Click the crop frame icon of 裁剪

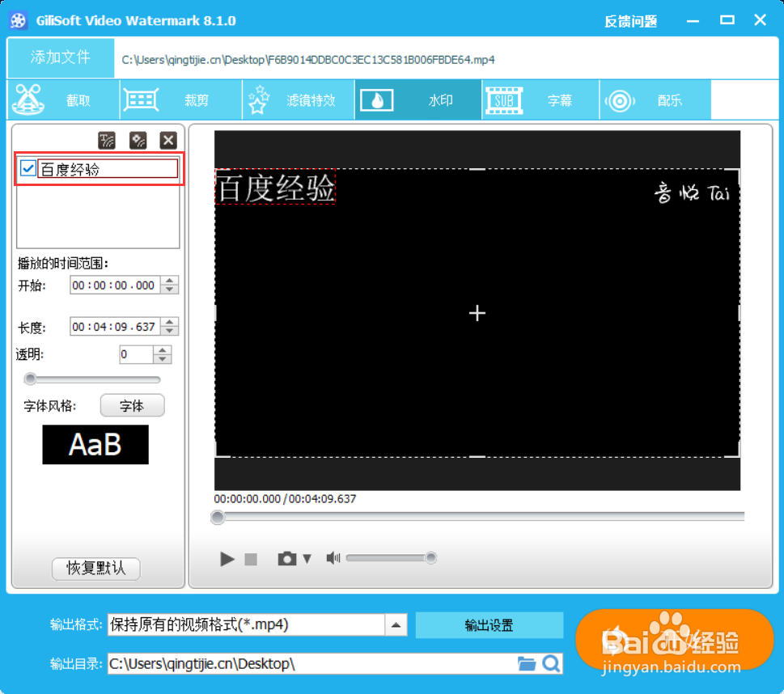pos(141,100)
